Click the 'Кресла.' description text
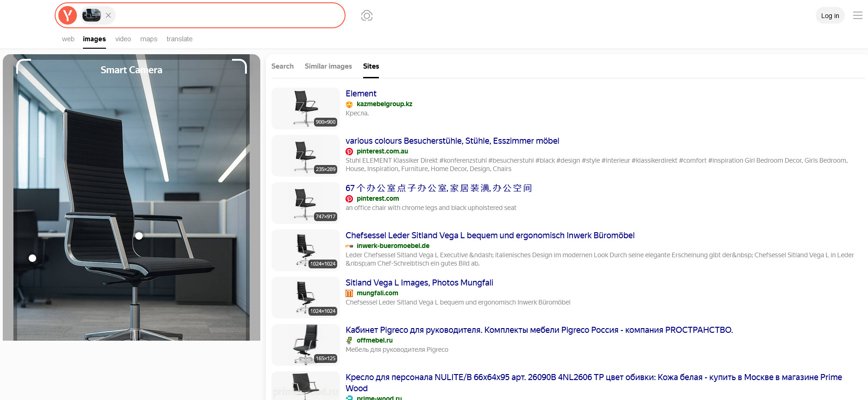This screenshot has width=868, height=400. [x=357, y=113]
